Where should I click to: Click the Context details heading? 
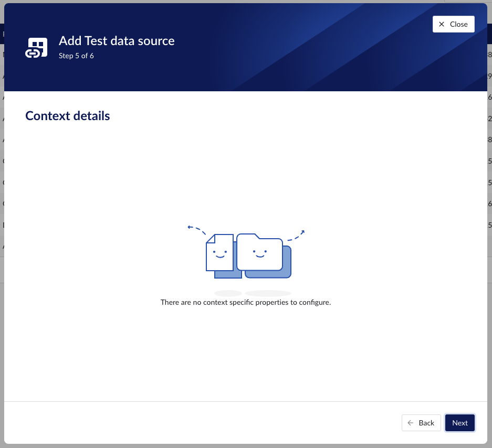click(67, 115)
